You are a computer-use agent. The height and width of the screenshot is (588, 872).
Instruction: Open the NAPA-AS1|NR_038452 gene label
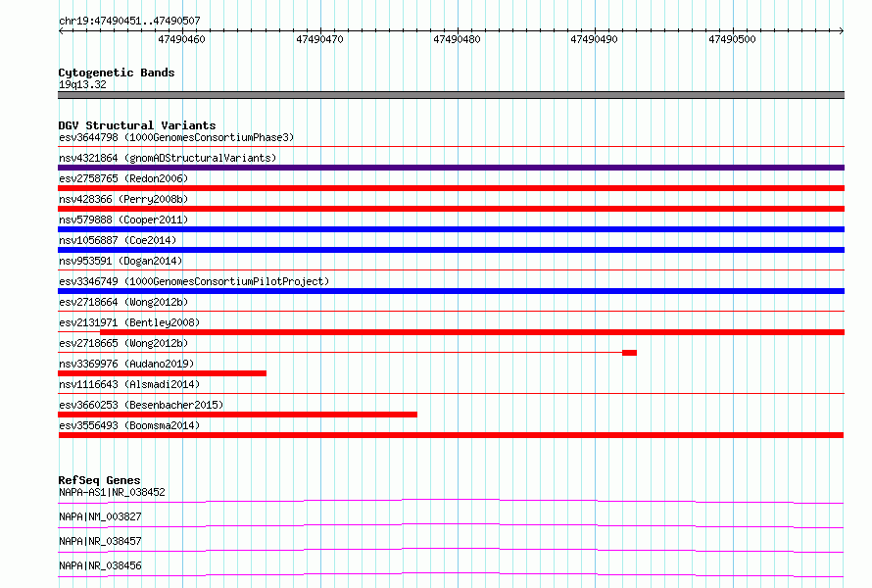tap(112, 492)
